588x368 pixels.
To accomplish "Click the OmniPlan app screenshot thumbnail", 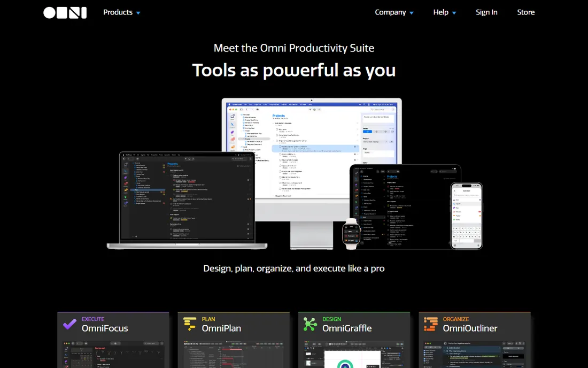I will (x=233, y=354).
